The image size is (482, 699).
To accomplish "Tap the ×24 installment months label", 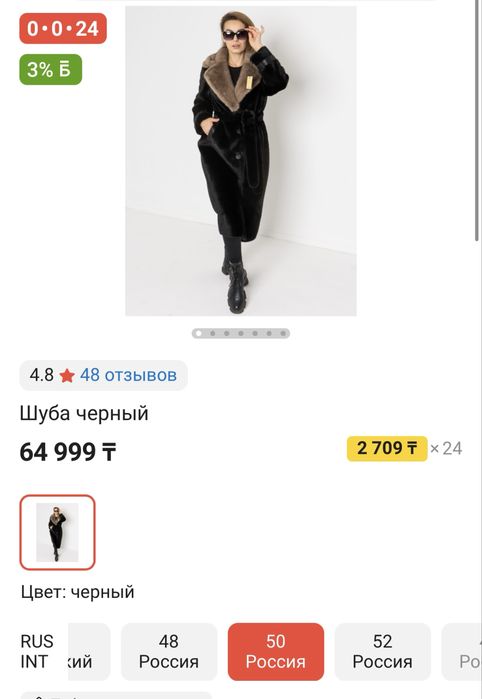I will (x=446, y=448).
